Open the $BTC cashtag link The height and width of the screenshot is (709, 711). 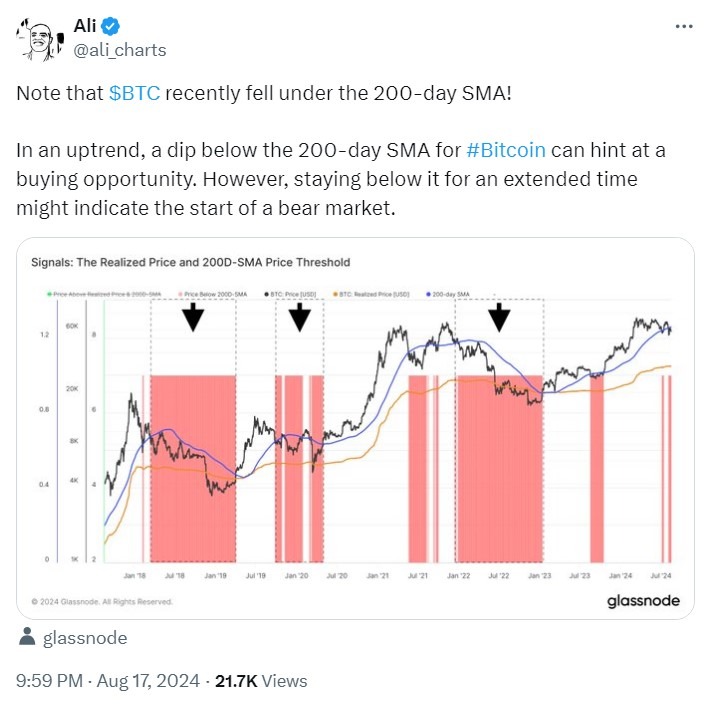(135, 94)
